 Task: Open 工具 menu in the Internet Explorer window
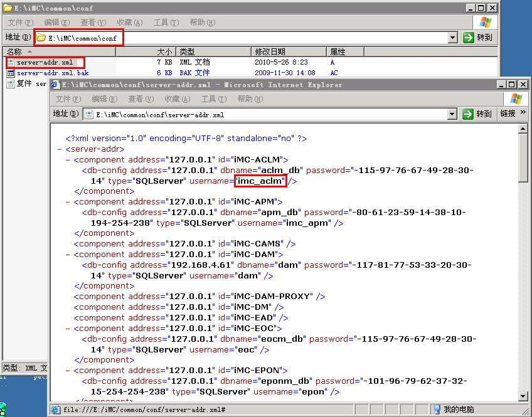214,99
